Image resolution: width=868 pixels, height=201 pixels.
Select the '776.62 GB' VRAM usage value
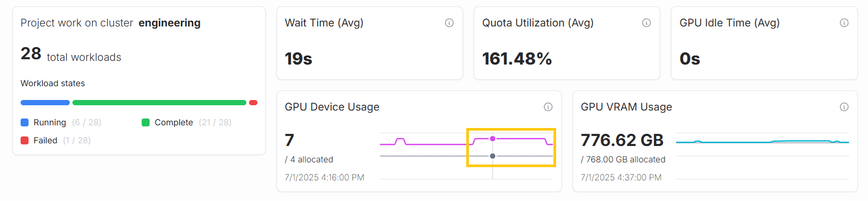[x=622, y=140]
